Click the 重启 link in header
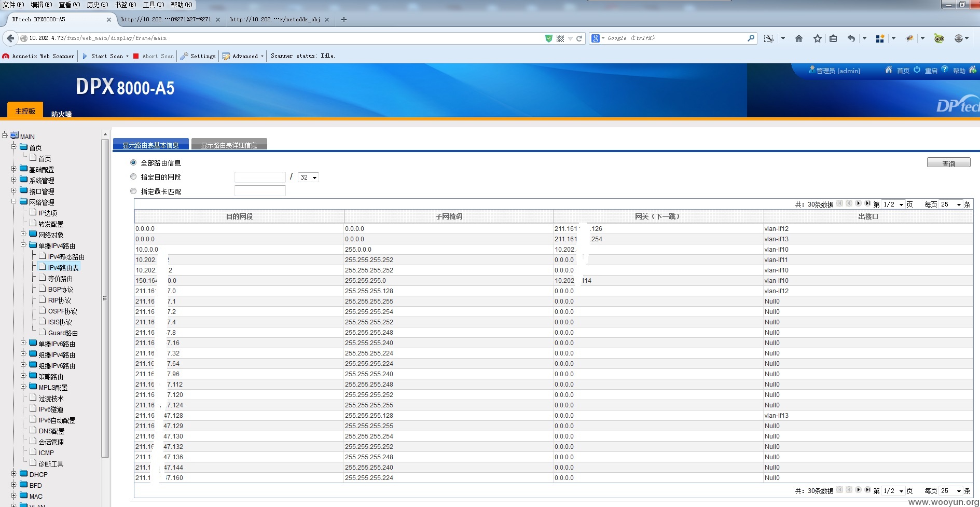980x507 pixels. pyautogui.click(x=931, y=71)
